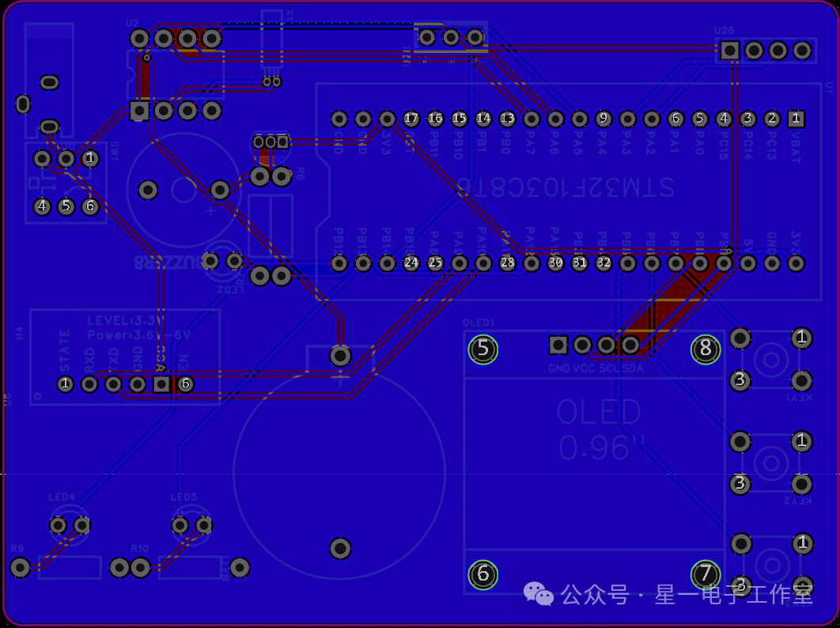Select pad 14 on STM32 upper header
The image size is (840, 628).
point(483,119)
